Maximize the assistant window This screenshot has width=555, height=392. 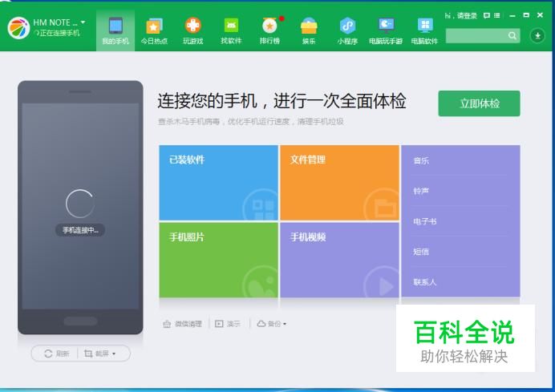(526, 15)
